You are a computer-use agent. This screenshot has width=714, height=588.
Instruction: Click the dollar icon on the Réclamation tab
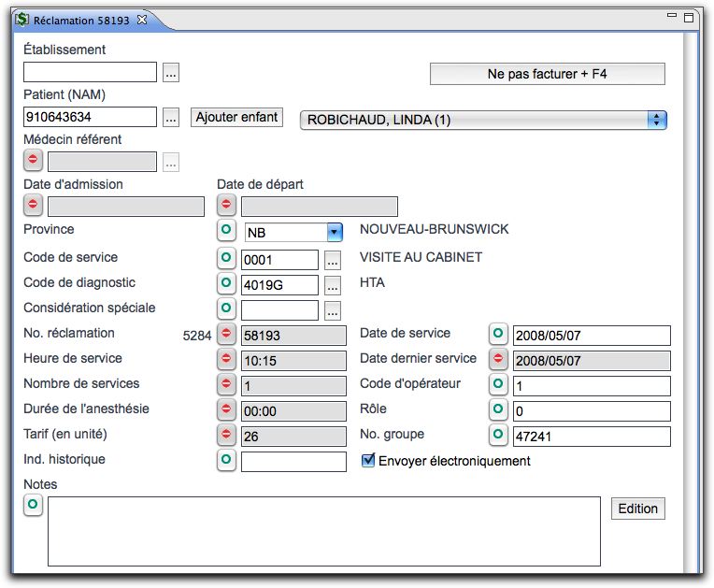21,20
